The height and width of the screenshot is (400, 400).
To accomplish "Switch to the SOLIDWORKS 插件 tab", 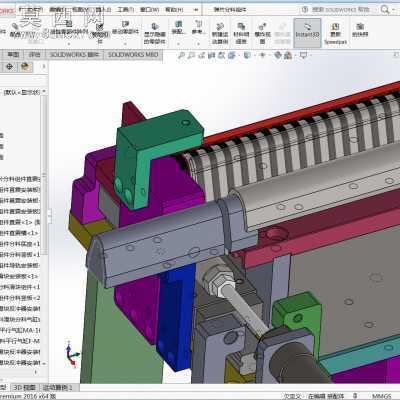I will [74, 55].
